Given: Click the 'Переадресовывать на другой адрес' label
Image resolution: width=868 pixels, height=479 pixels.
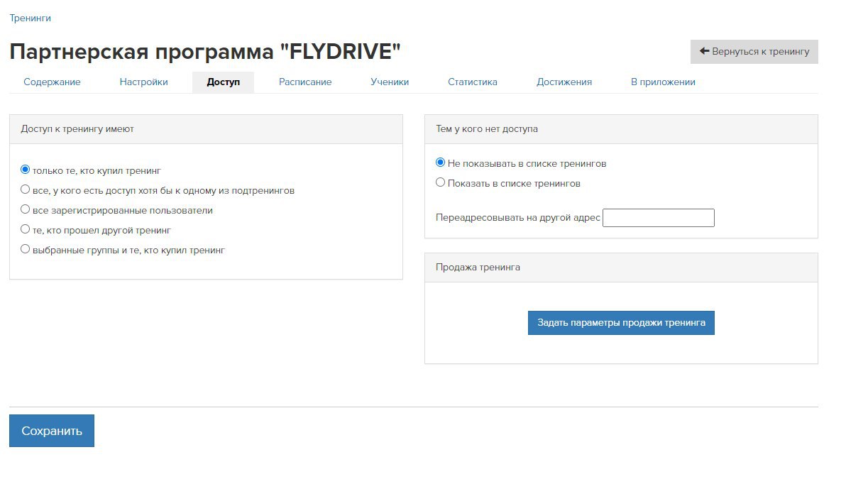Looking at the screenshot, I should 518,218.
